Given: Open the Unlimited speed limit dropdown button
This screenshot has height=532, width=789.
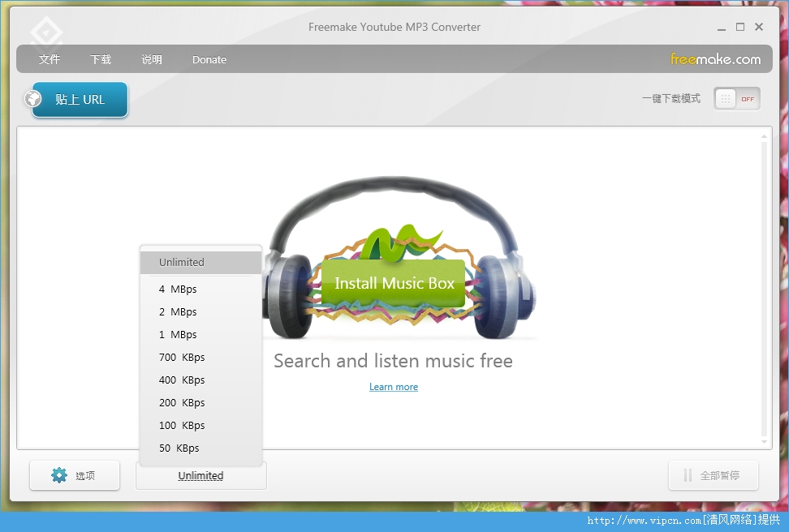Looking at the screenshot, I should pyautogui.click(x=200, y=476).
